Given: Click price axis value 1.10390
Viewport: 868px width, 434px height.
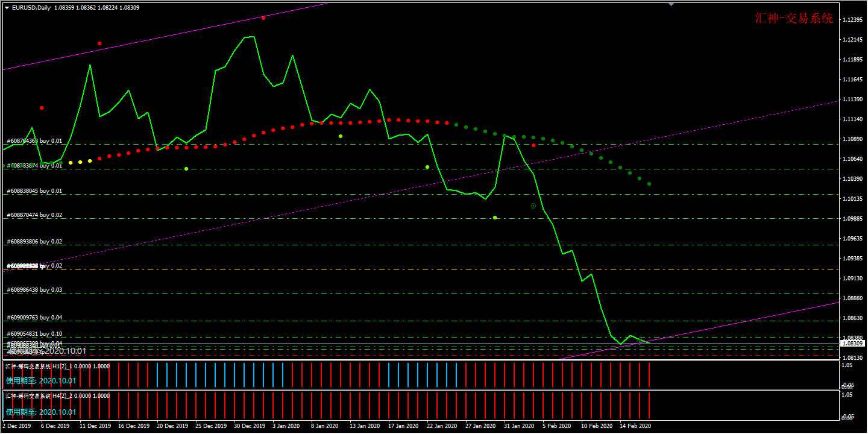Looking at the screenshot, I should (852, 179).
